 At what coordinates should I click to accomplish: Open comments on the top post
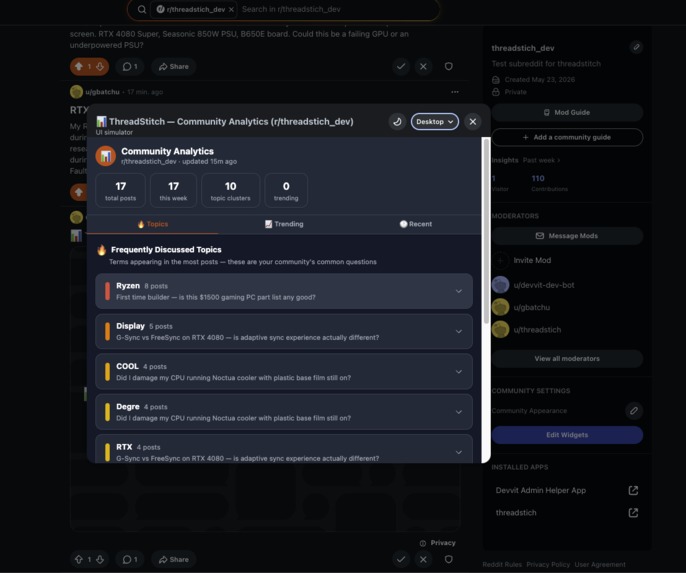130,66
